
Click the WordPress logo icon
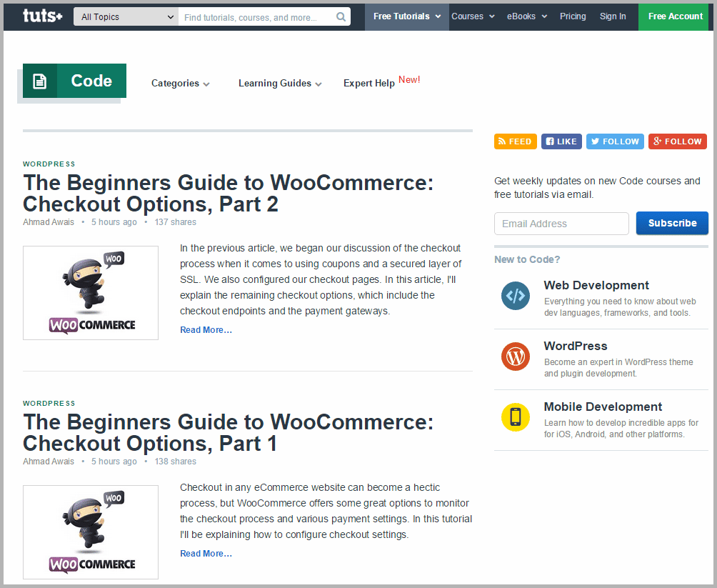tap(516, 357)
